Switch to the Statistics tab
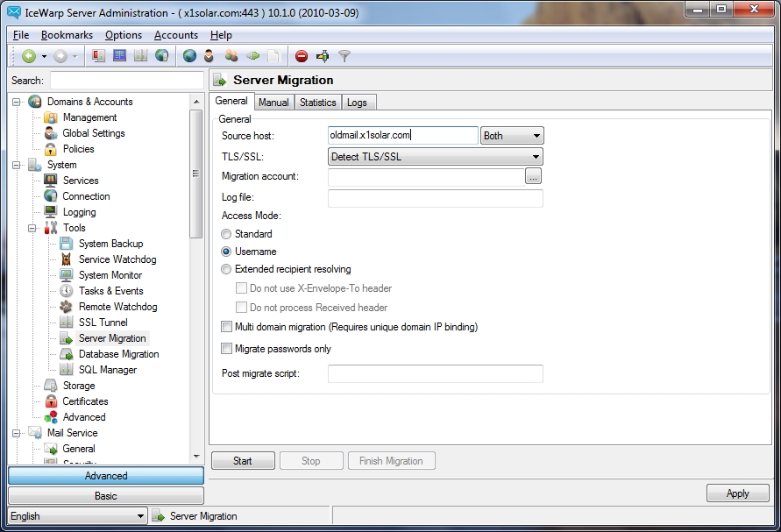 [317, 102]
